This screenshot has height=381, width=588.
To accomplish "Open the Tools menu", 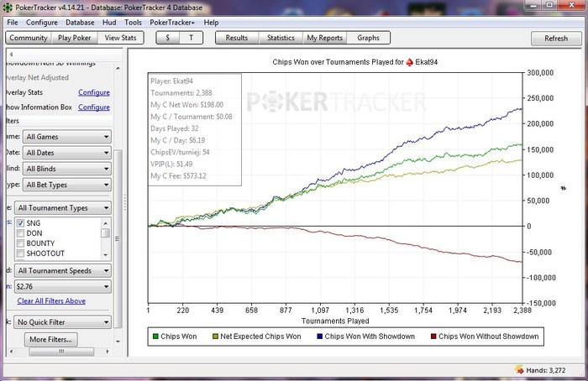I will (133, 23).
